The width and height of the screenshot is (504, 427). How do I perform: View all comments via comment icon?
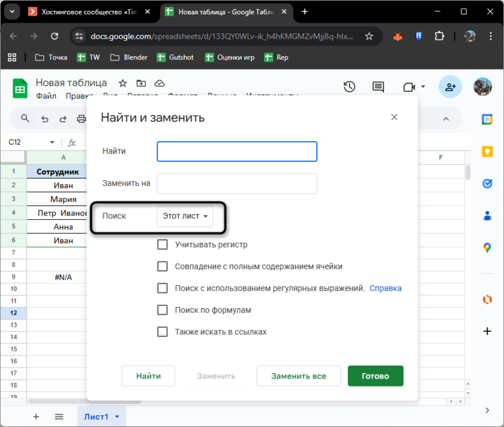point(378,87)
